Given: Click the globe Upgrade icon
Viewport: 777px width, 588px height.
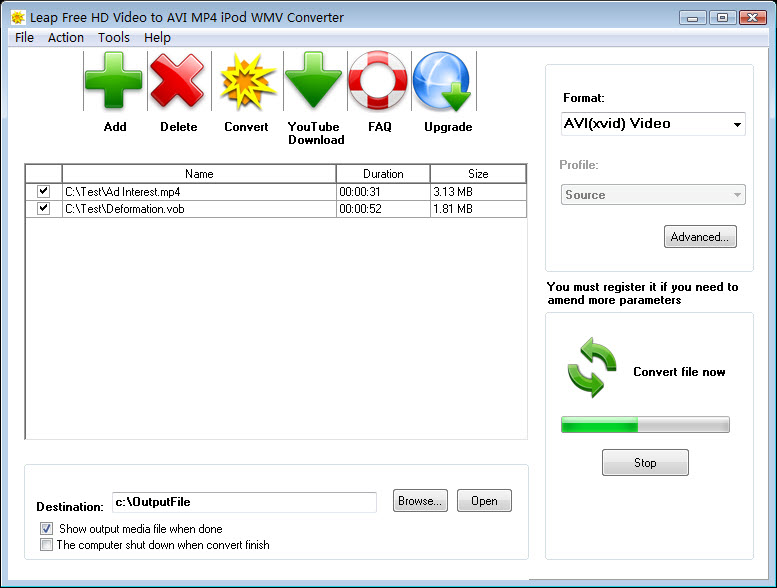Looking at the screenshot, I should 442,81.
